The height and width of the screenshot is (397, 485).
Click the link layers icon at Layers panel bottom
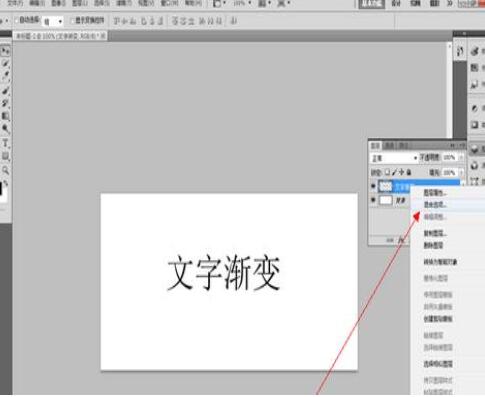pos(390,240)
